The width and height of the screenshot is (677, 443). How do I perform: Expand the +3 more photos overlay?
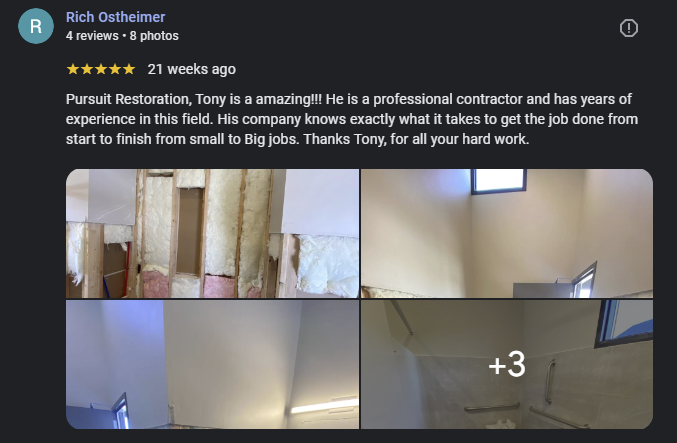507,365
